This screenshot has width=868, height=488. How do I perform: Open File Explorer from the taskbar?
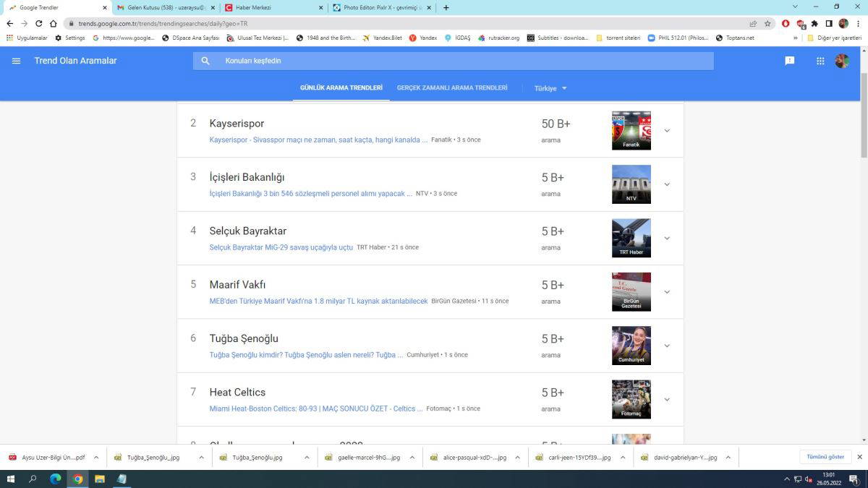(100, 479)
